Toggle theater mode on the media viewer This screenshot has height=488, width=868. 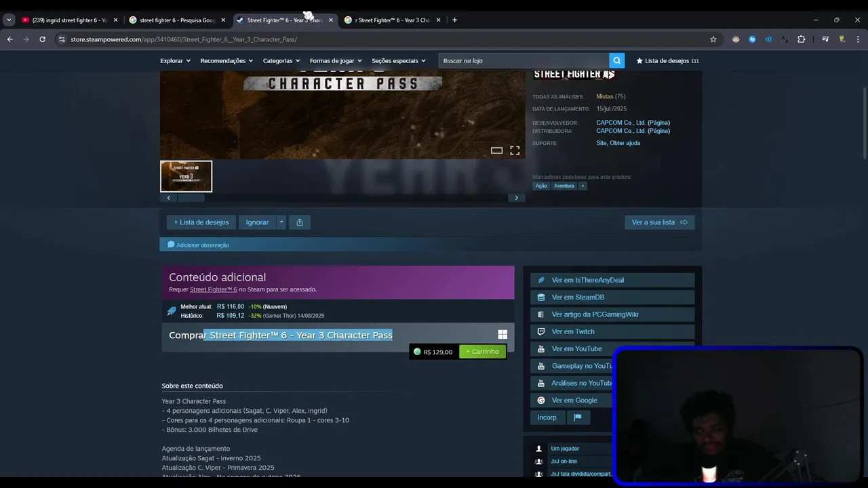pos(496,150)
